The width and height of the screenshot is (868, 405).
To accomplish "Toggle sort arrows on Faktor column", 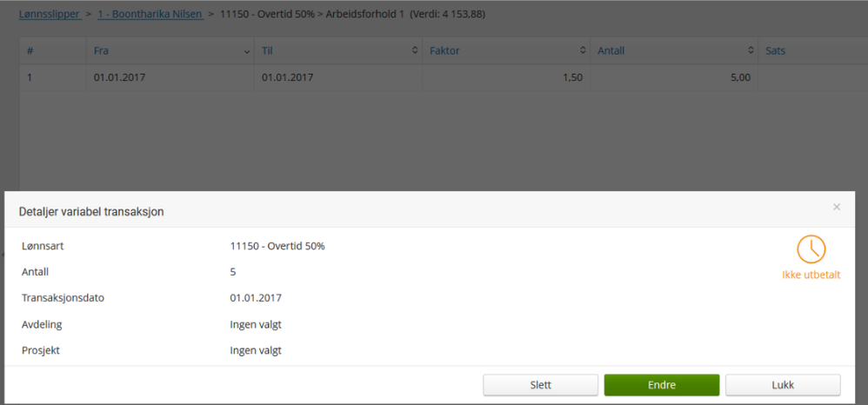I will tap(583, 50).
